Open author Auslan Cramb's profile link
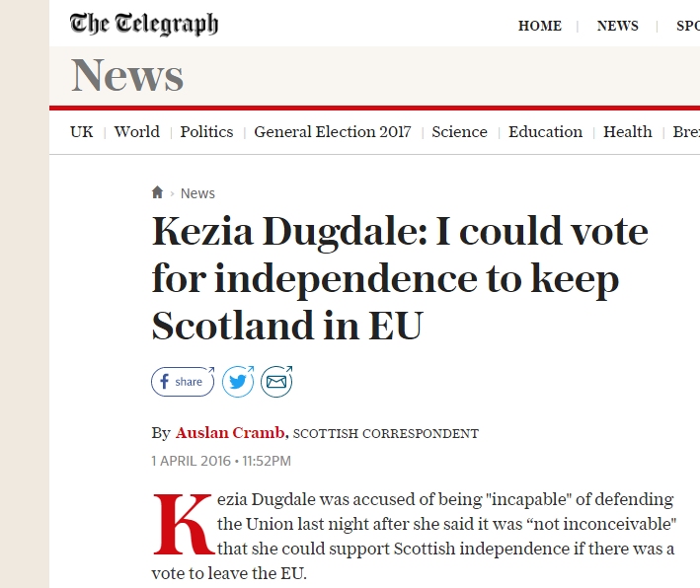Viewport: 700px width, 588px height. point(230,433)
